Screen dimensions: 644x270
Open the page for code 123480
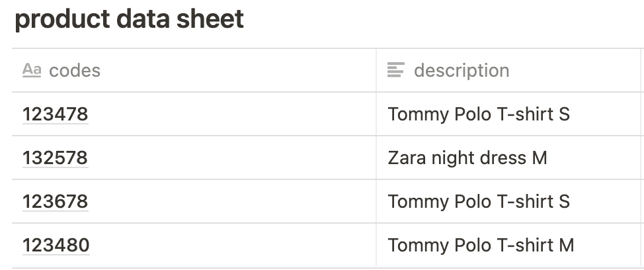click(x=56, y=246)
